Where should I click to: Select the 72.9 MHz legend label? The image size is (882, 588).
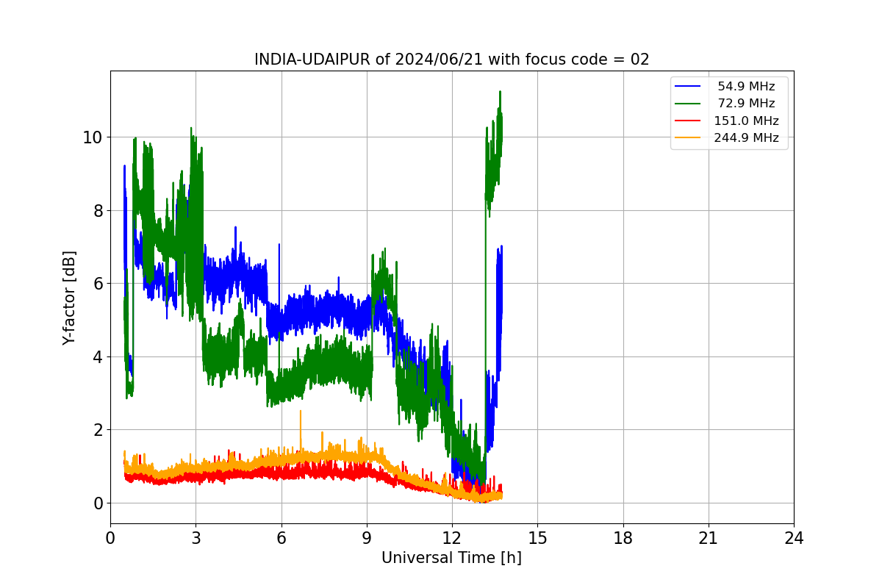point(746,104)
